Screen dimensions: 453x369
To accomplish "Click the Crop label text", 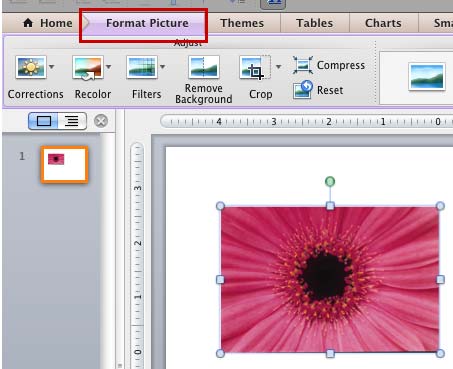I will [261, 94].
